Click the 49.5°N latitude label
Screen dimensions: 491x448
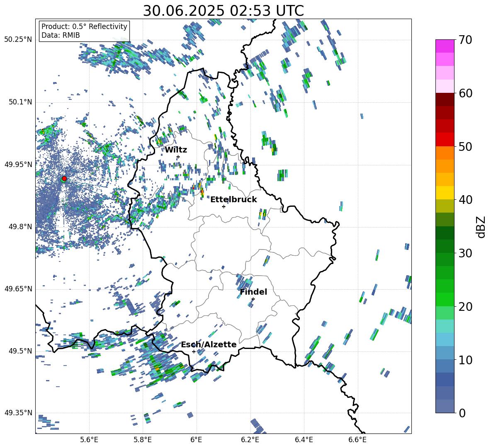coord(20,351)
